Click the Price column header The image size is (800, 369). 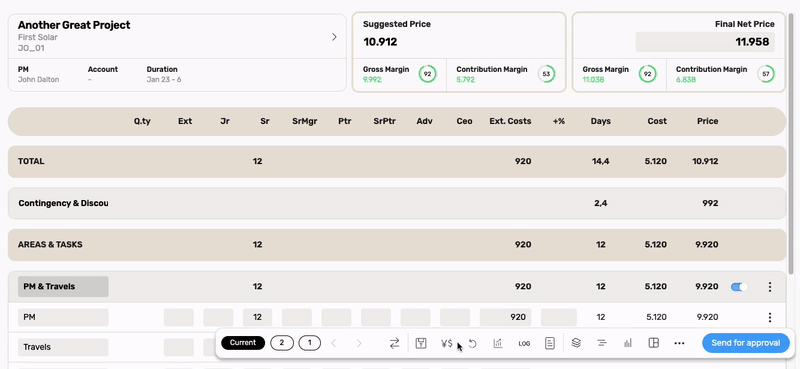[x=708, y=121]
